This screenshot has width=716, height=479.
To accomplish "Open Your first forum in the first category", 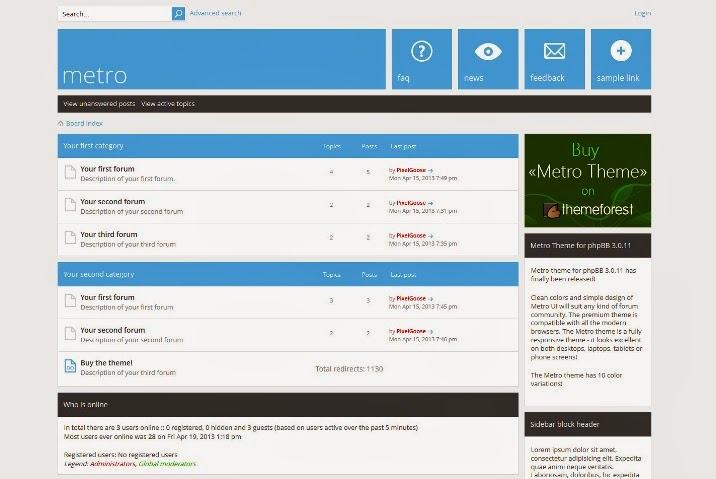I will click(107, 169).
